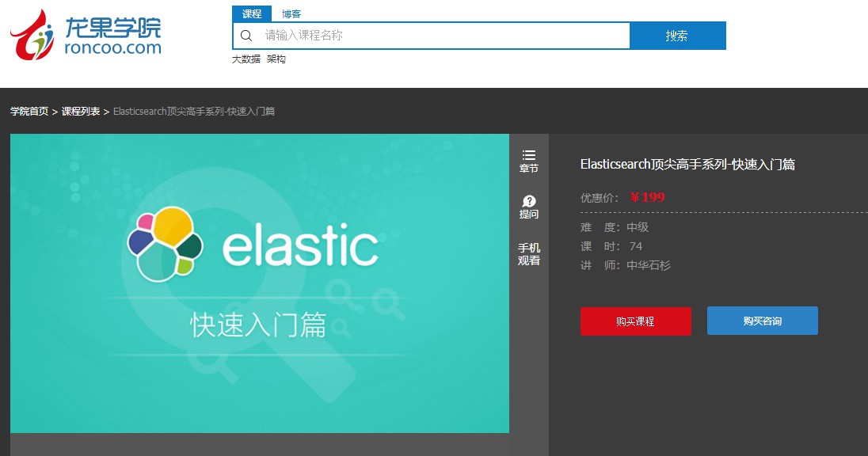This screenshot has width=868, height=456.
Task: Click the 架构 hot keyword link
Action: tap(276, 59)
